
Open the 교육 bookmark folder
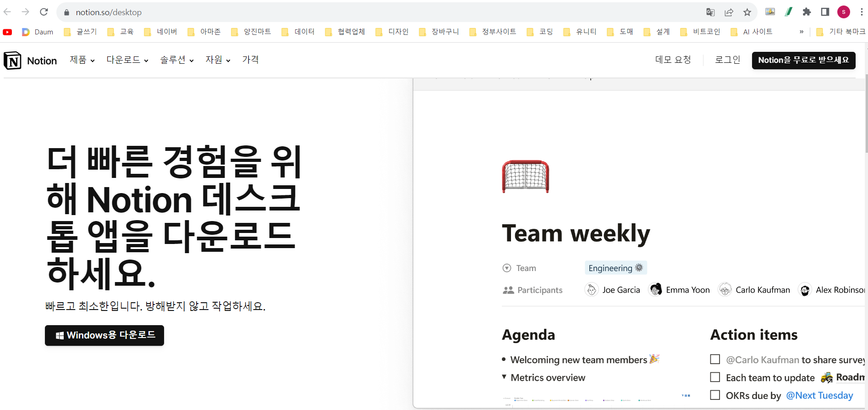coord(121,32)
